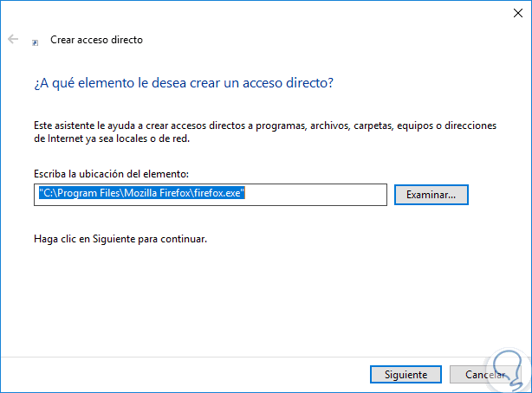The width and height of the screenshot is (532, 393).
Task: Close the Crear acceso directo window
Action: (511, 13)
